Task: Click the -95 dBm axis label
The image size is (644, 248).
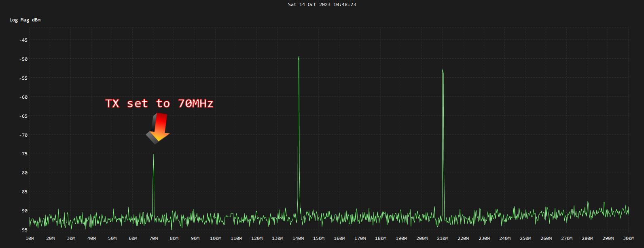Action: coord(23,230)
